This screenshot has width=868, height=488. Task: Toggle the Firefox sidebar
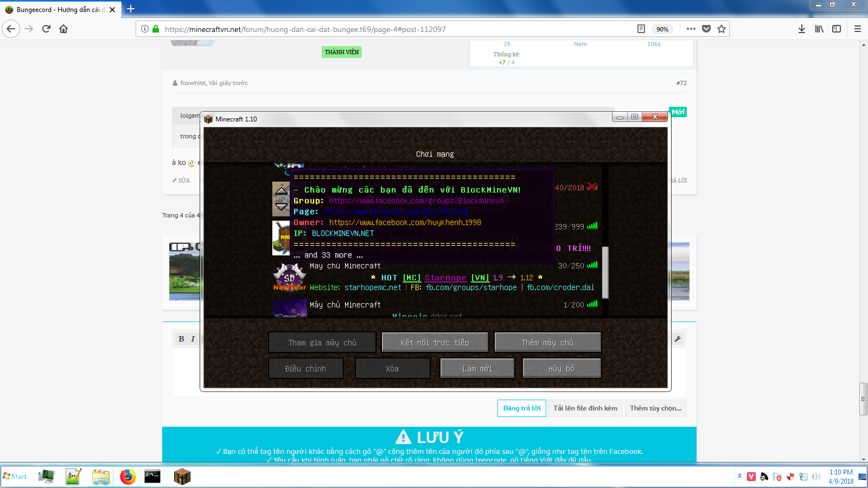(837, 29)
